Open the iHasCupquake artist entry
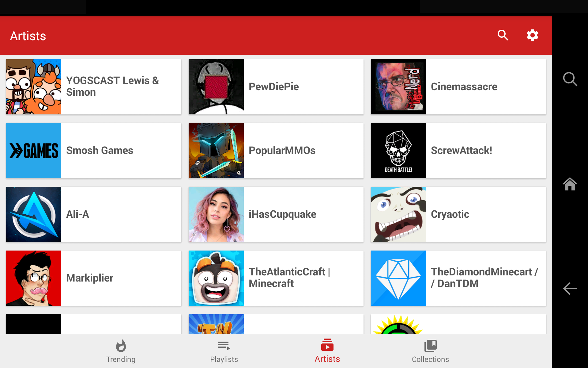This screenshot has width=588, height=368. point(276,214)
